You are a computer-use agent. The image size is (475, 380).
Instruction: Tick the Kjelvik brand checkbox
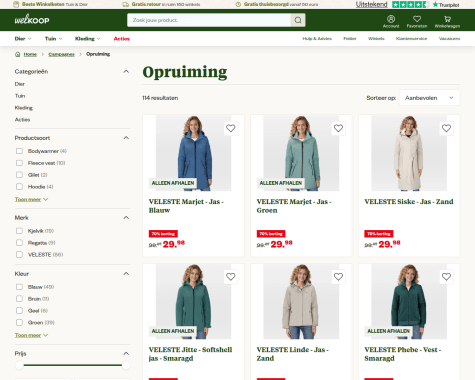pos(19,231)
